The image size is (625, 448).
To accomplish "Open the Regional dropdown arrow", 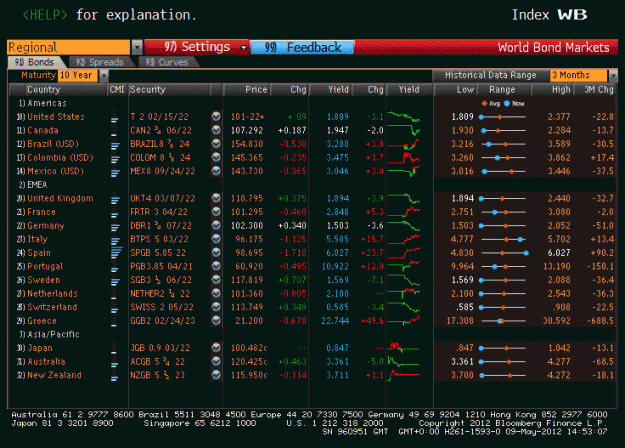I will pyautogui.click(x=137, y=47).
